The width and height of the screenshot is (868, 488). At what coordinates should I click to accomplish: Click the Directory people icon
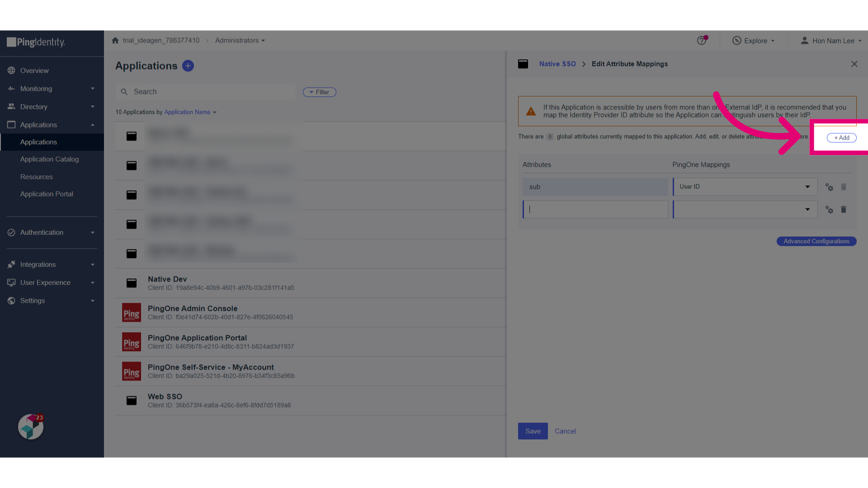[11, 107]
